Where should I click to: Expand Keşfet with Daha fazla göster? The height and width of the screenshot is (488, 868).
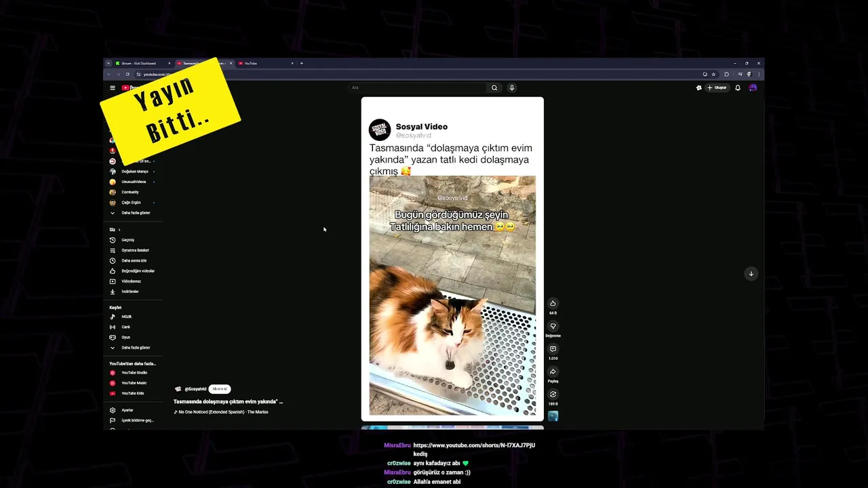134,348
